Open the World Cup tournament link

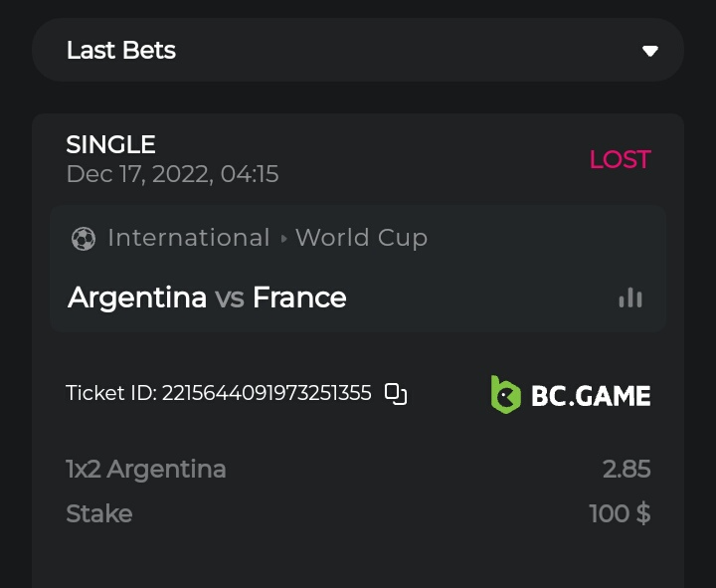361,238
